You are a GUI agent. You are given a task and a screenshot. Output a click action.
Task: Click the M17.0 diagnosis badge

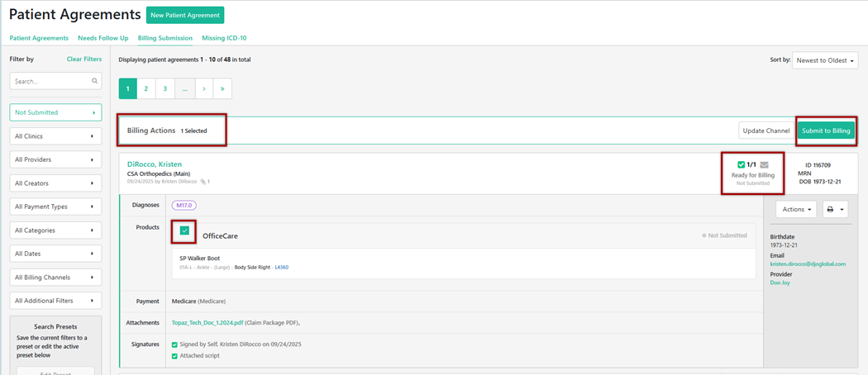(184, 205)
